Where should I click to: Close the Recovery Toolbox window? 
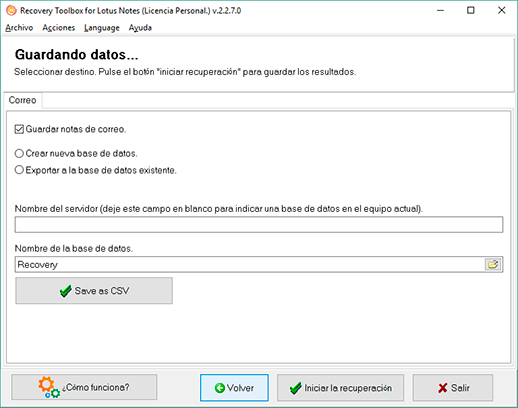502,10
